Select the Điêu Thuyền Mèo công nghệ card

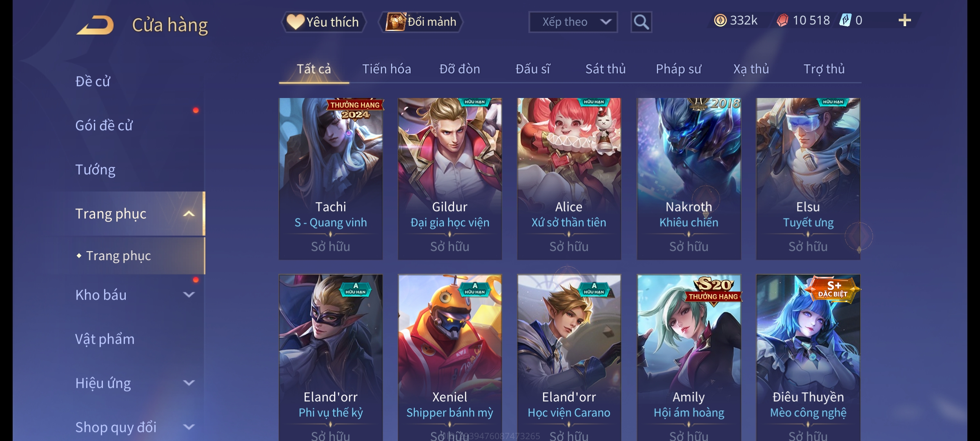pyautogui.click(x=808, y=358)
